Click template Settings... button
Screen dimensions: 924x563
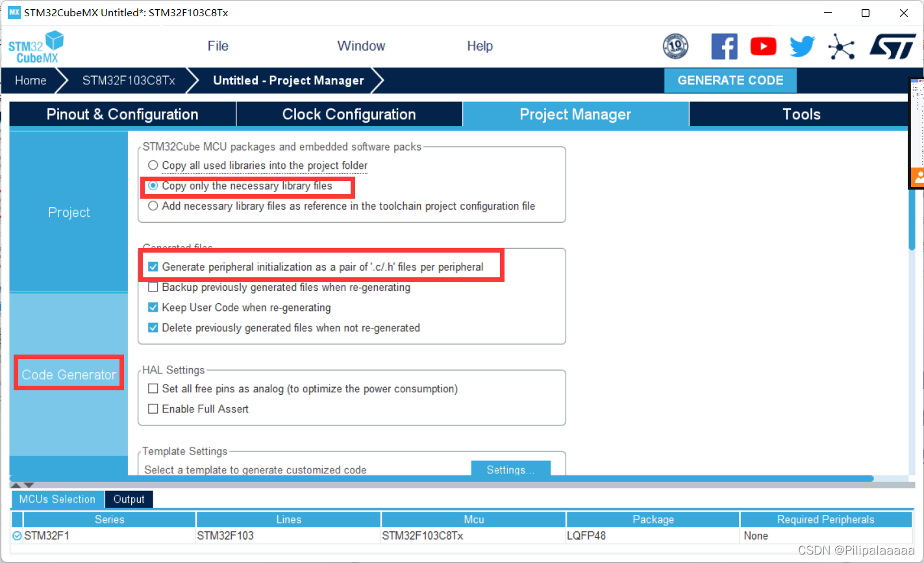tap(510, 469)
